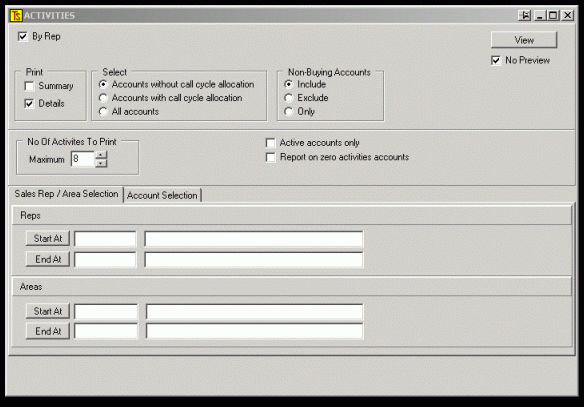Toggle the By Rep checkbox

(x=23, y=36)
